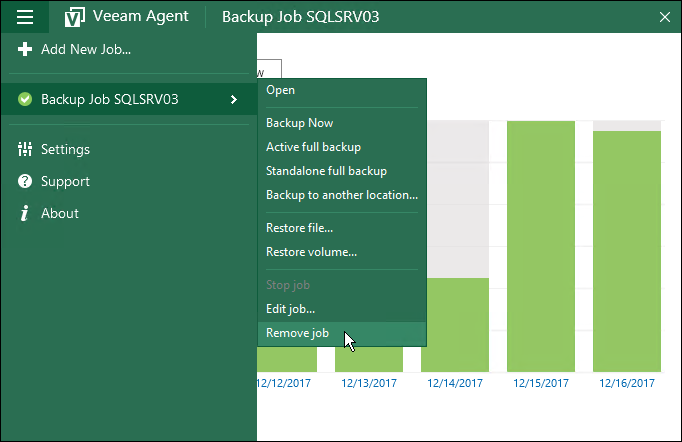Select Backup Job SQLSRV03 in sidebar
The height and width of the screenshot is (442, 682).
pyautogui.click(x=129, y=99)
